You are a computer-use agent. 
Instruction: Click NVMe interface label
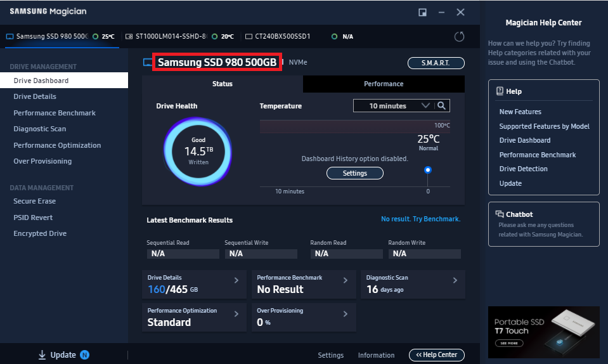pyautogui.click(x=298, y=62)
